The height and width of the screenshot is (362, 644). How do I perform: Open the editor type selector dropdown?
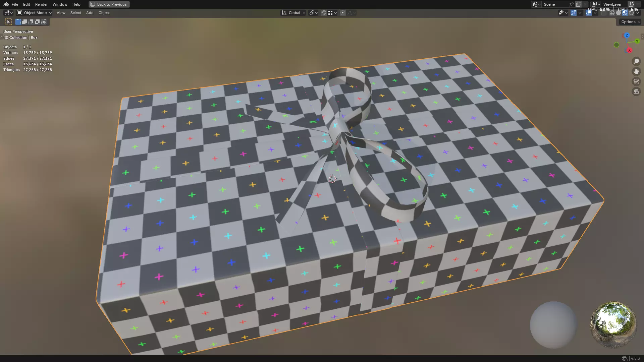(8, 13)
